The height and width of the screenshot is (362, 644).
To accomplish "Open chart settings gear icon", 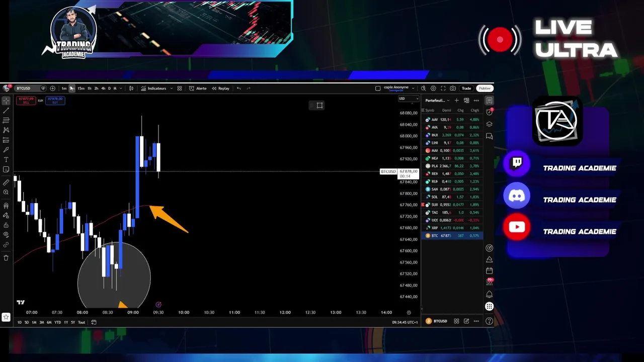I will (x=433, y=88).
